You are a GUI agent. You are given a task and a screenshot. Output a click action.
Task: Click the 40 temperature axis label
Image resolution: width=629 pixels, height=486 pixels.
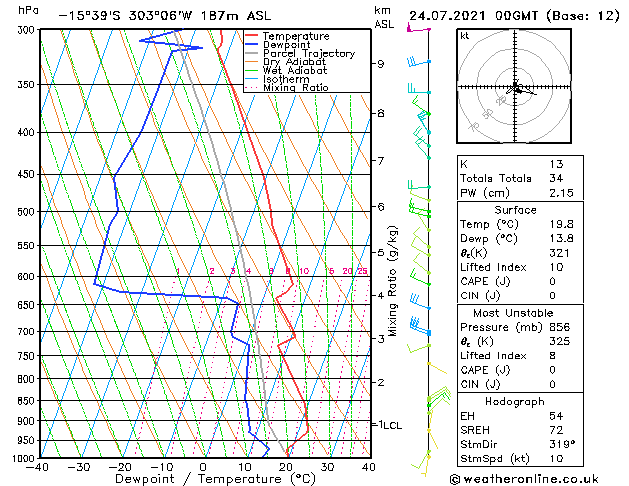click(x=368, y=467)
